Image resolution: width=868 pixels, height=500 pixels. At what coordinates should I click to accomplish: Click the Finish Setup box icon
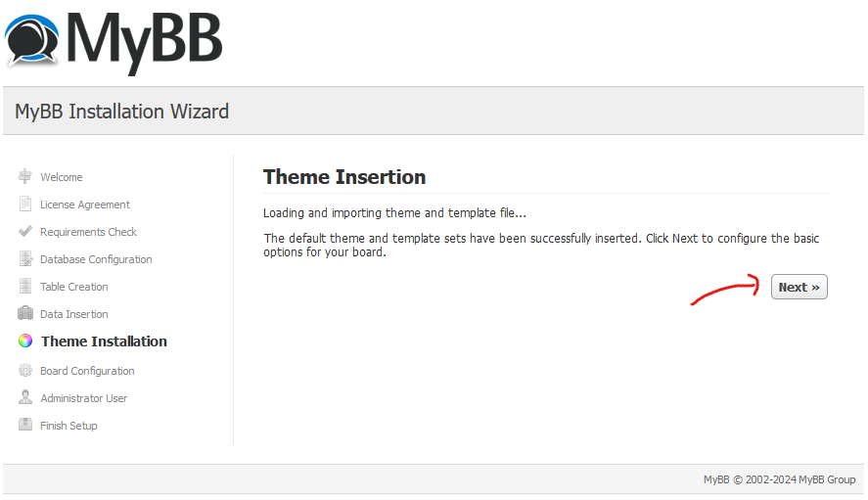(x=24, y=425)
